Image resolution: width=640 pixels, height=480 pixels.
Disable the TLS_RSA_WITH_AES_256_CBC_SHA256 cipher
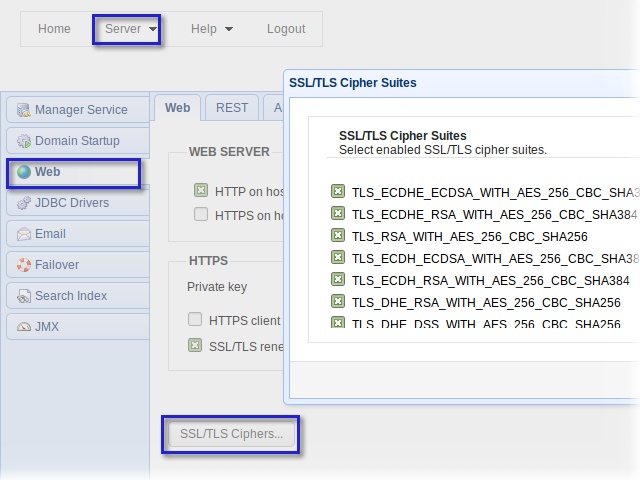pos(338,237)
